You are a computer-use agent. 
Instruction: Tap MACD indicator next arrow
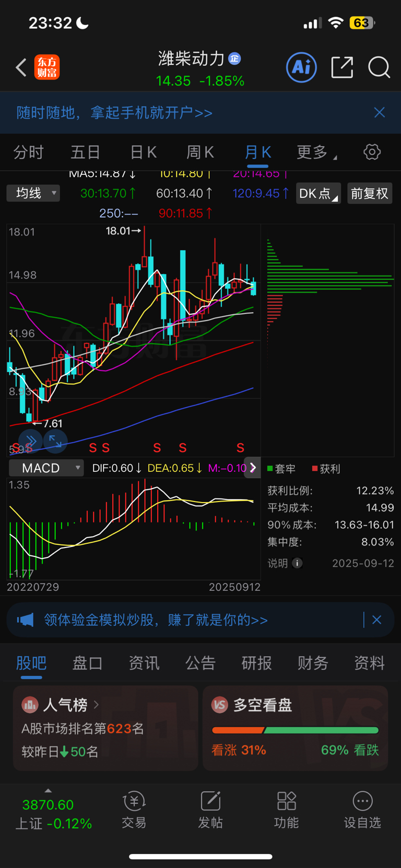tap(253, 468)
